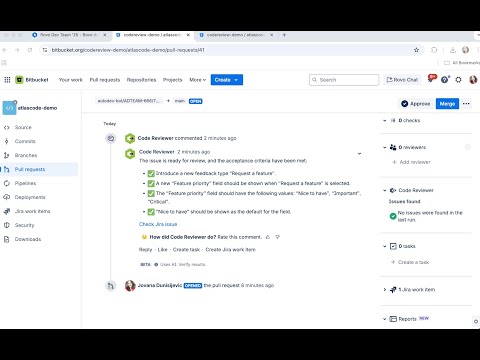Open Deployments in the sidebar
This screenshot has height=360, width=480.
click(30, 197)
